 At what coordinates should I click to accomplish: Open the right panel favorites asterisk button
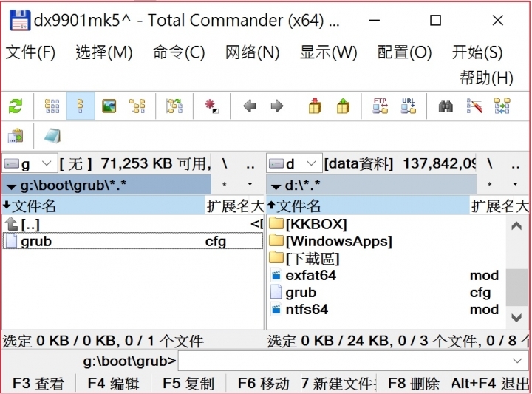pyautogui.click(x=489, y=185)
